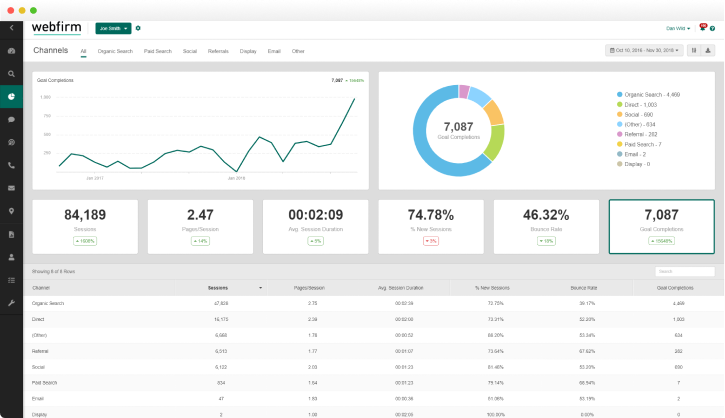Image resolution: width=725 pixels, height=418 pixels.
Task: Click the table Search input field
Action: [685, 271]
